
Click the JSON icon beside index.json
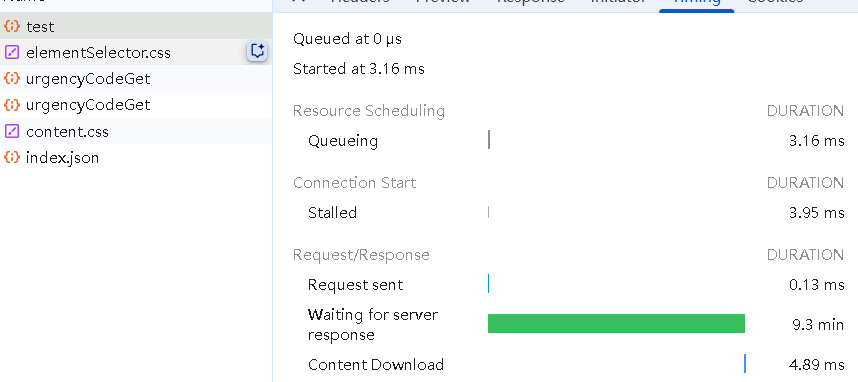click(11, 157)
